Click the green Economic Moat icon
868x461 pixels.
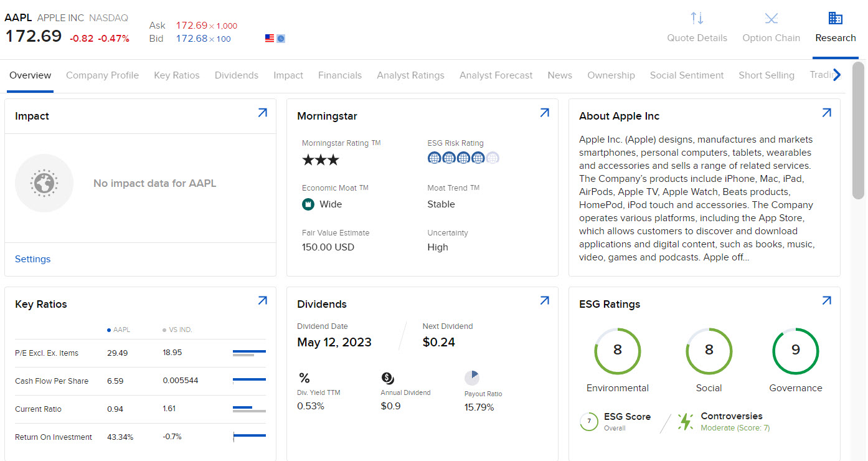(x=308, y=204)
